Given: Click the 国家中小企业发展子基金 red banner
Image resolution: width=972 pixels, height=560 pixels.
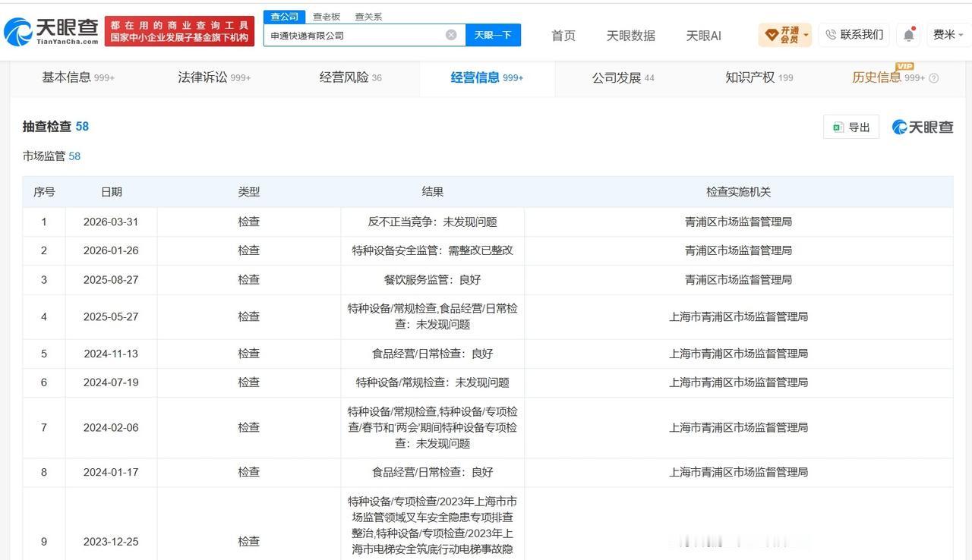Looking at the screenshot, I should [179, 31].
